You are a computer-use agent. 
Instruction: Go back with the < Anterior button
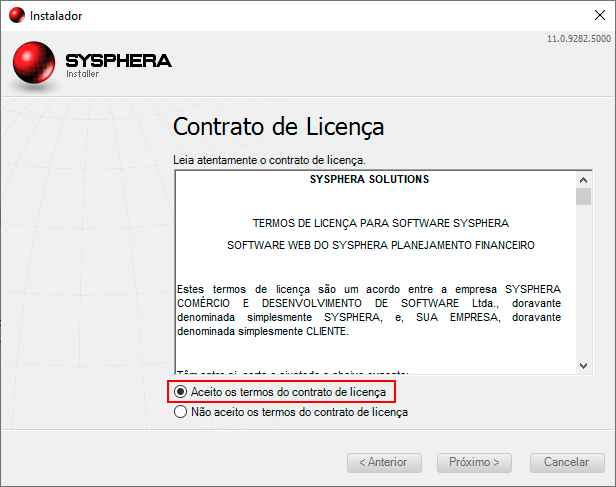(x=384, y=463)
